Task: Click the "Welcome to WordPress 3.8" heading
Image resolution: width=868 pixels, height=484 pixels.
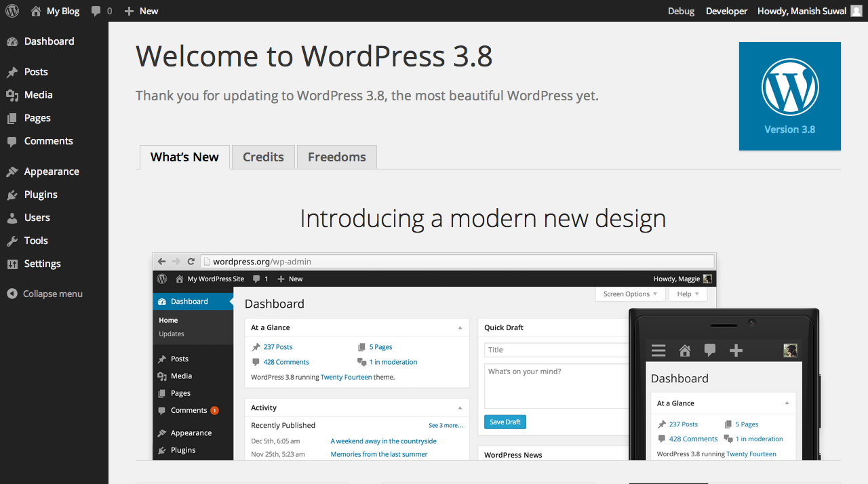Action: click(314, 56)
